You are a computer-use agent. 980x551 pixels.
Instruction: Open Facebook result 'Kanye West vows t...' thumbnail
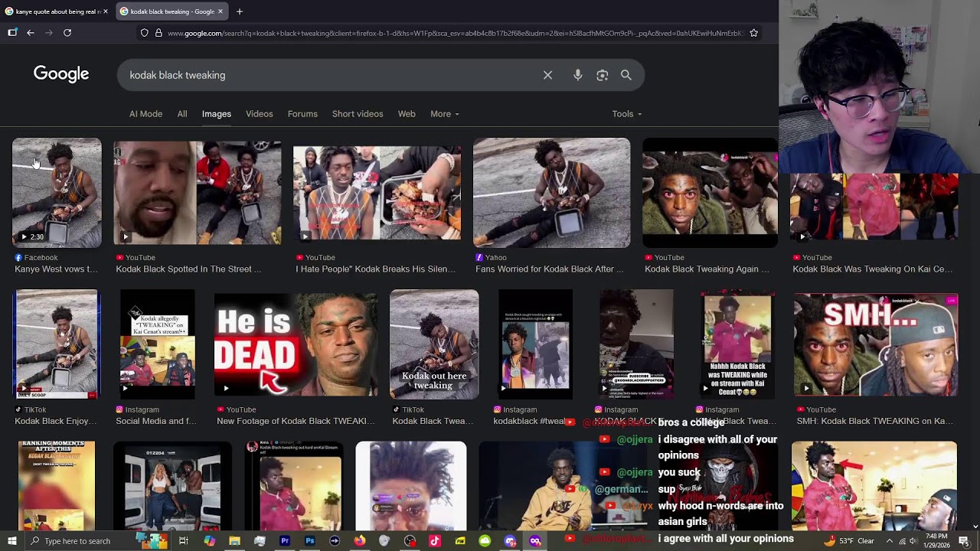[57, 193]
